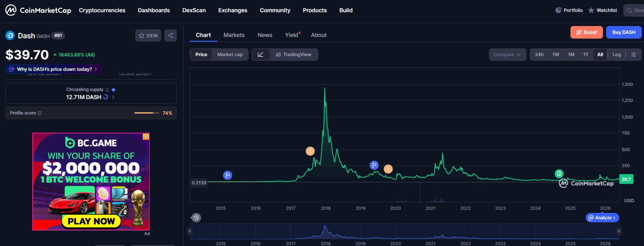This screenshot has height=246, width=644.
Task: Click the green document marker near 2025
Action: pos(559,174)
